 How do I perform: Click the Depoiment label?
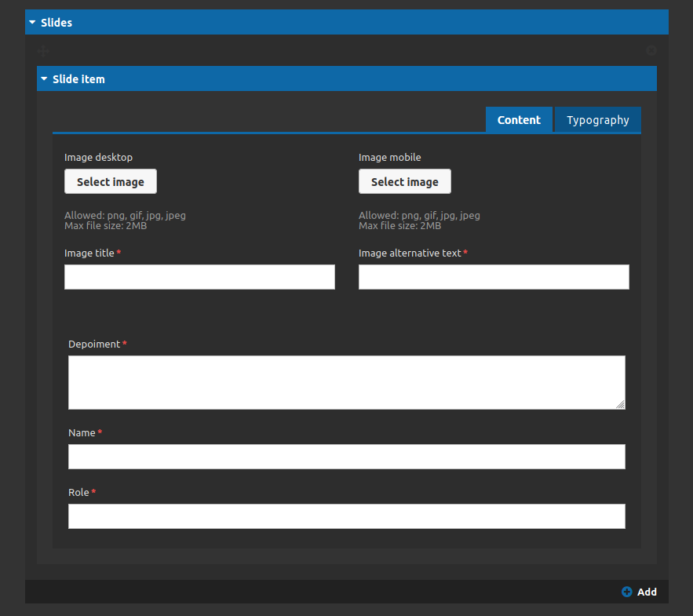click(94, 344)
